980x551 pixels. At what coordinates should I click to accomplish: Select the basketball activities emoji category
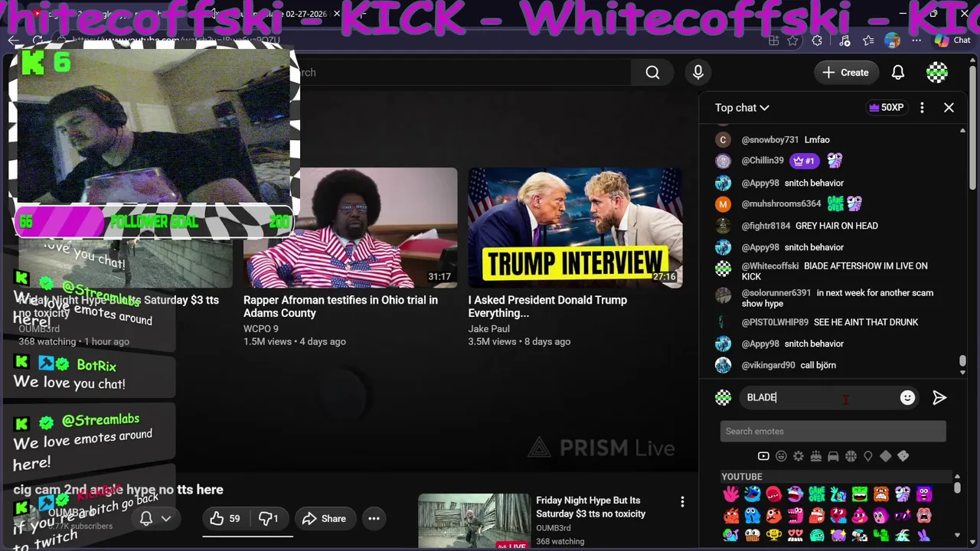pyautogui.click(x=851, y=456)
